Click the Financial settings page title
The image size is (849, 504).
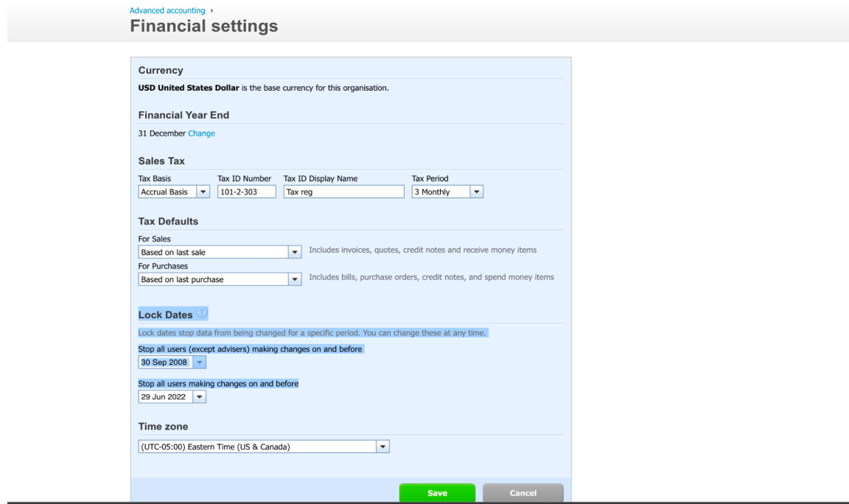pos(203,26)
